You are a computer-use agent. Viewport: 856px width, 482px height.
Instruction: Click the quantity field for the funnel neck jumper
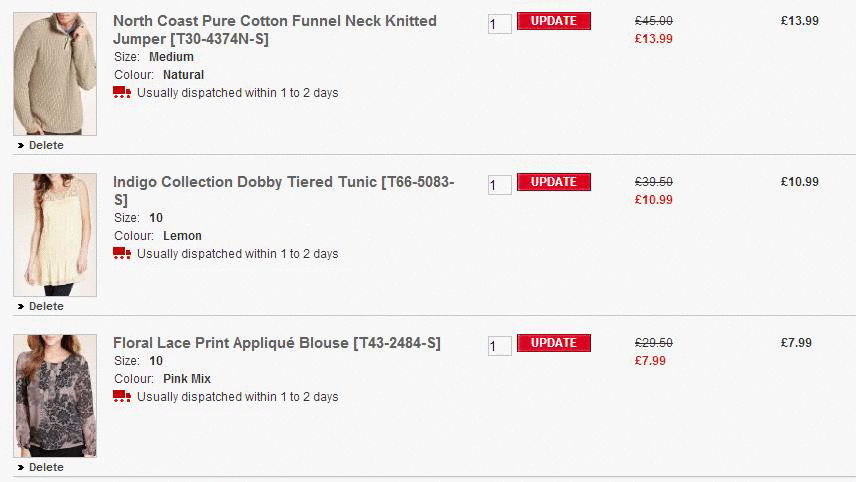point(499,23)
